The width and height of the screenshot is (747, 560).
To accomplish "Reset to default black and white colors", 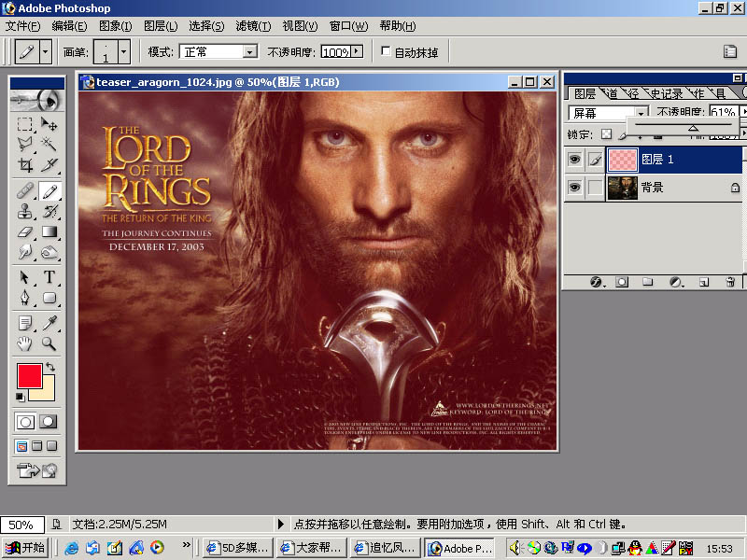I will (x=20, y=397).
